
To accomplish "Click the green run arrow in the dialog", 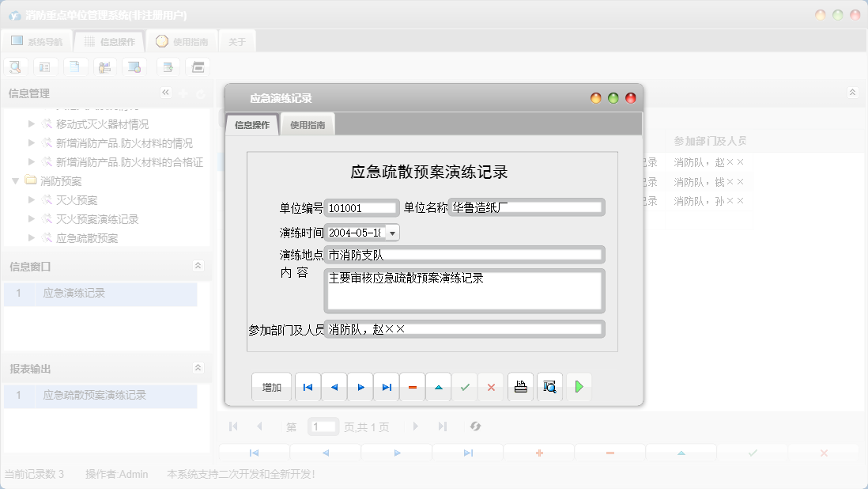I will click(x=579, y=387).
